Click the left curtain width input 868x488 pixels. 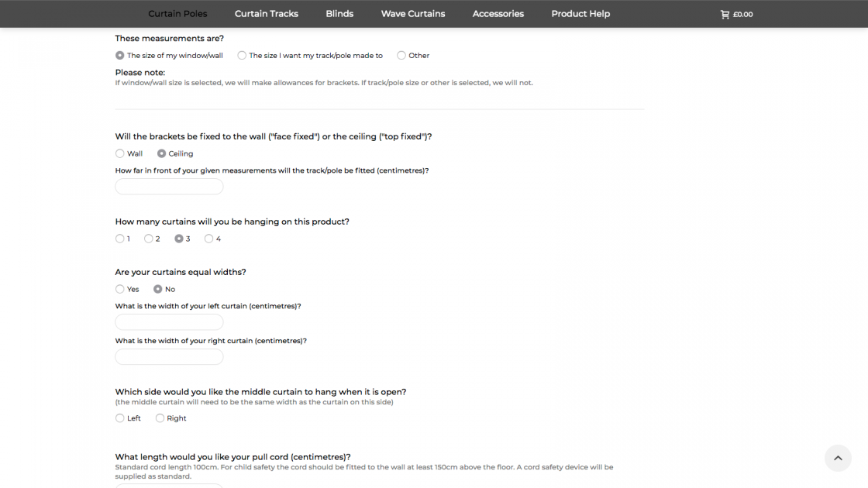click(169, 322)
